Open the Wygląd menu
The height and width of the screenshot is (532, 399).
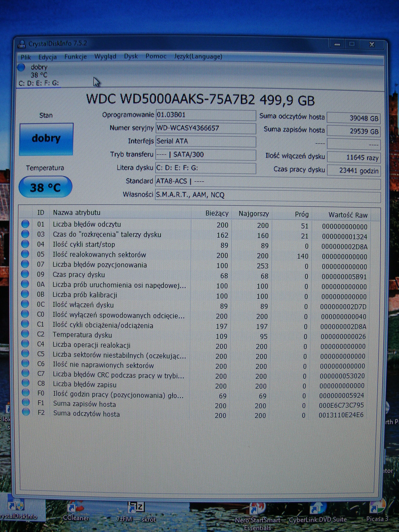pyautogui.click(x=105, y=57)
